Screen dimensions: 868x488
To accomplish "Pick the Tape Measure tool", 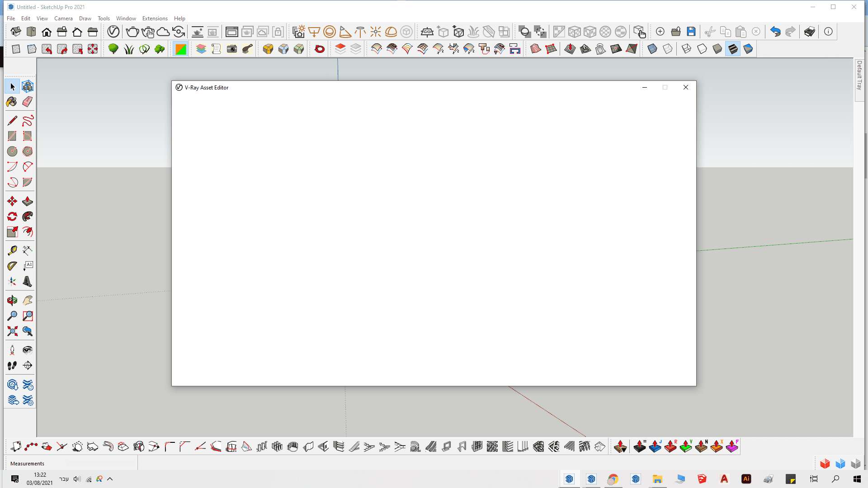I will click(12, 250).
